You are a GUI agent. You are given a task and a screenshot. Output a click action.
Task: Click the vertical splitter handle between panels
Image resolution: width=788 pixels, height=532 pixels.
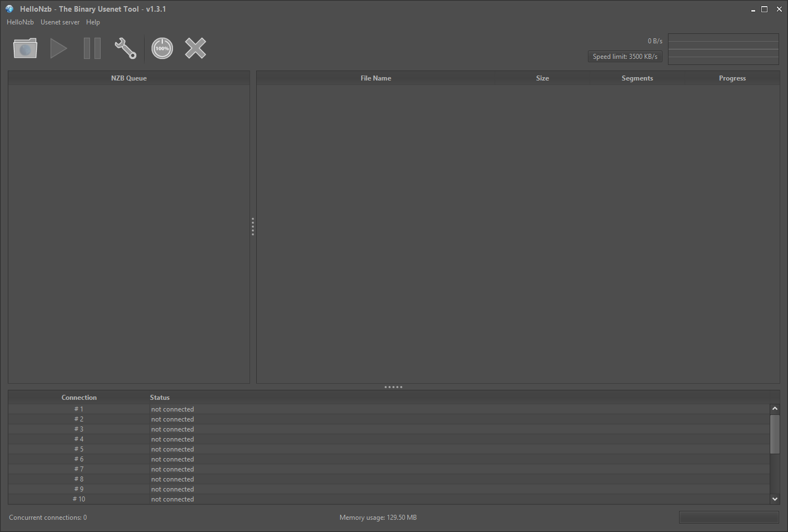[x=253, y=227]
